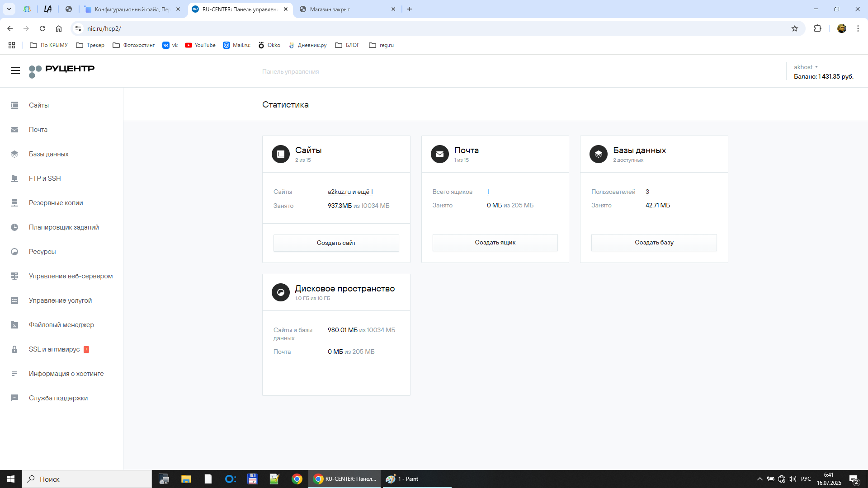The width and height of the screenshot is (868, 488).
Task: Click the Базы данных sidebar icon
Action: click(x=14, y=154)
